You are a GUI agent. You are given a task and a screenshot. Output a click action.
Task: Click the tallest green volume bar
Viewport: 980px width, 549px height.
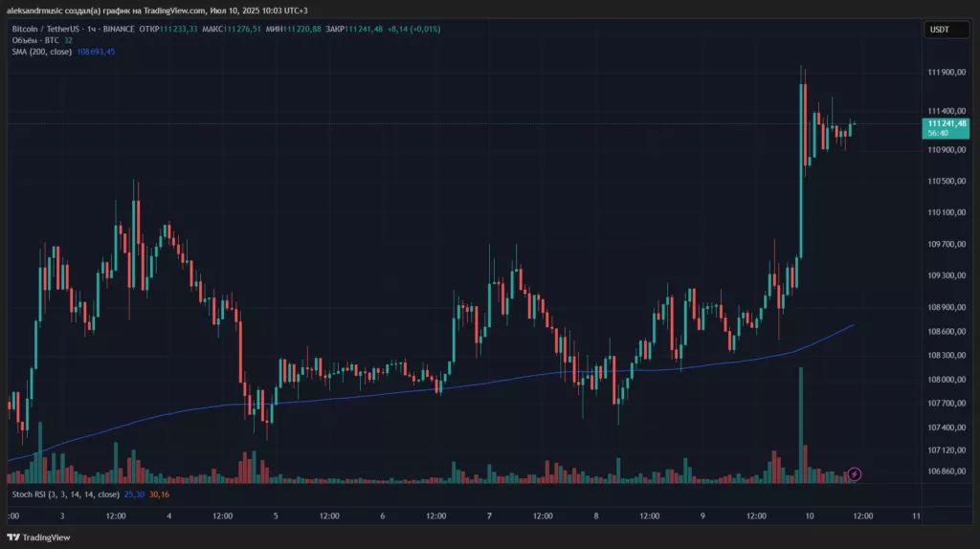[801, 425]
